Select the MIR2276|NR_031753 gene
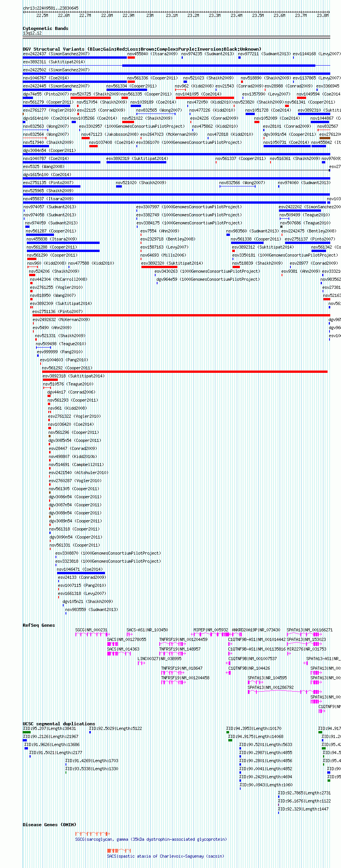341x868 pixels. click(307, 649)
